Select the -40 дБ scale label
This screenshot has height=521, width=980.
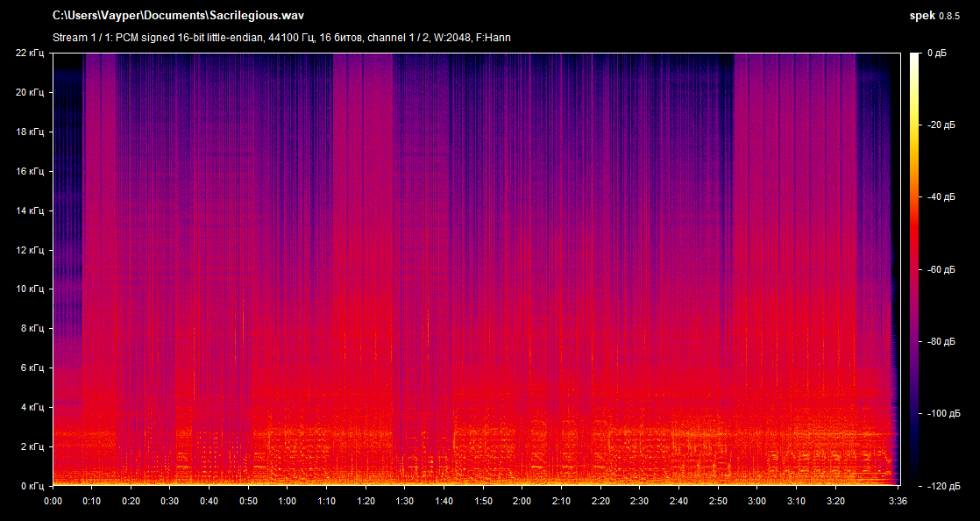coord(940,197)
